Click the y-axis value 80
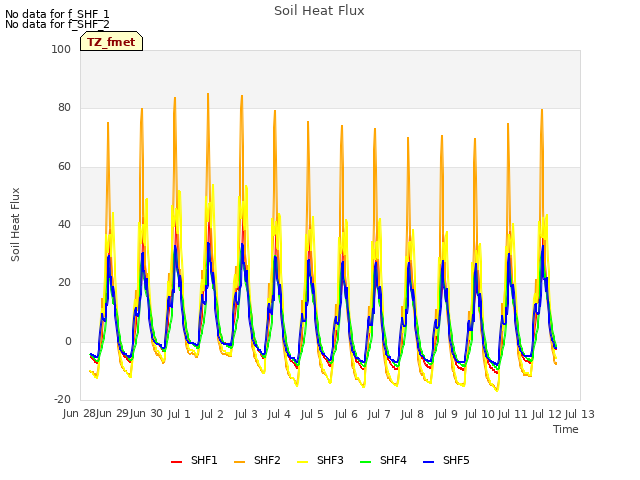The width and height of the screenshot is (640, 480). pyautogui.click(x=64, y=107)
